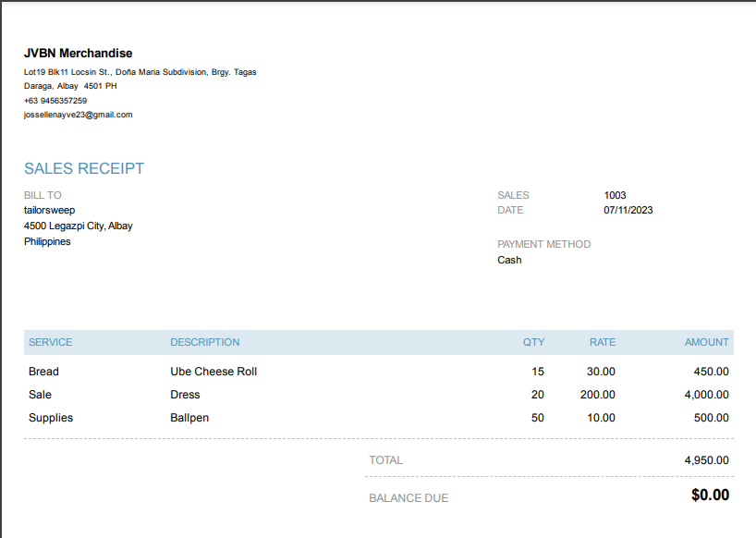Click the date 07/11/2023
The image size is (756, 538).
tap(628, 210)
